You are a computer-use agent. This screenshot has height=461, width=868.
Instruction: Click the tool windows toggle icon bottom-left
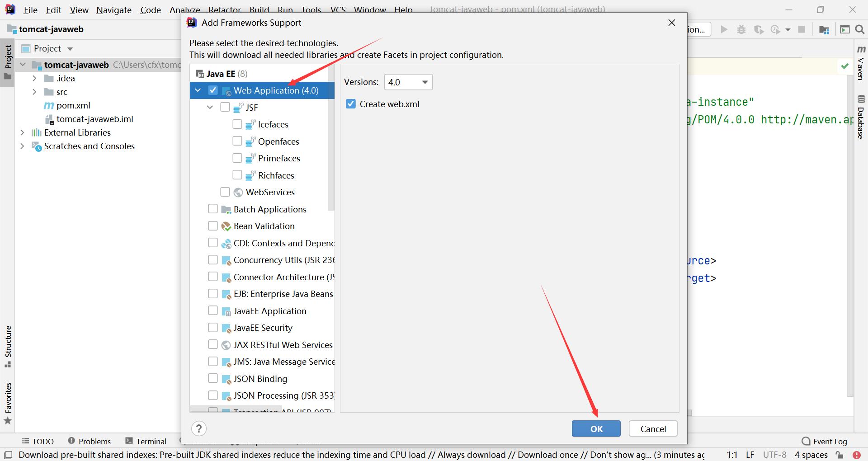tap(8, 455)
